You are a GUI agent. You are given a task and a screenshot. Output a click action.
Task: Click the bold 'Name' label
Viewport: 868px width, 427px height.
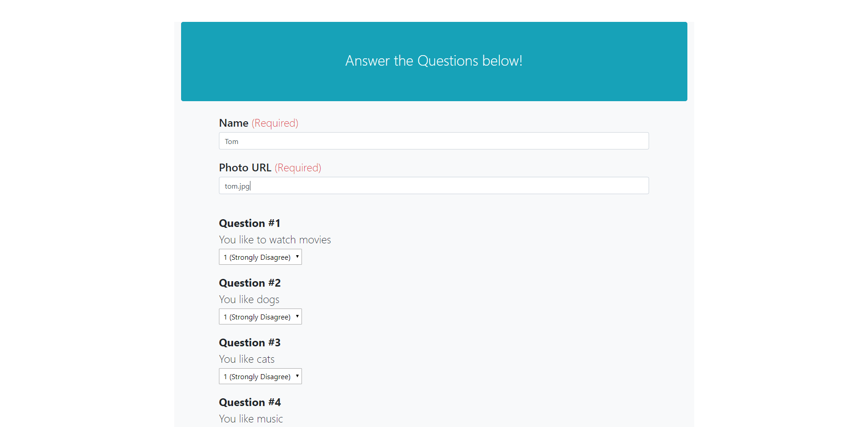click(x=234, y=123)
